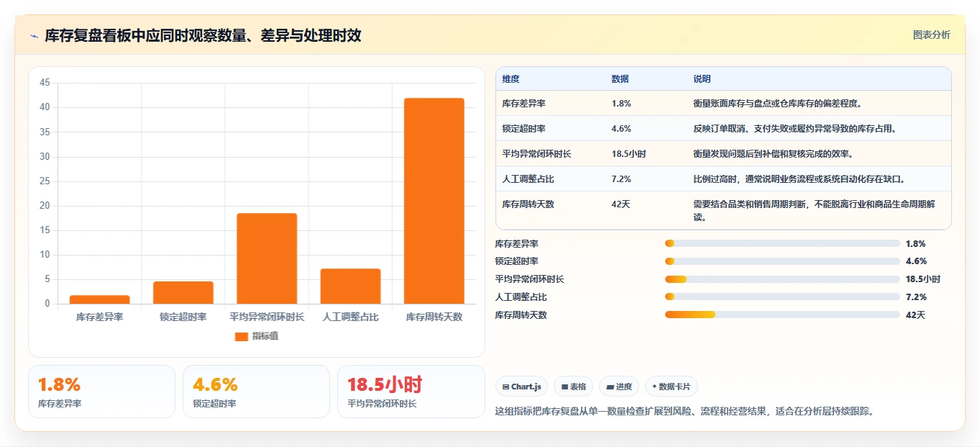The image size is (980, 447).
Task: Click the lightning icon beside the dashboard title
Action: pyautogui.click(x=34, y=36)
